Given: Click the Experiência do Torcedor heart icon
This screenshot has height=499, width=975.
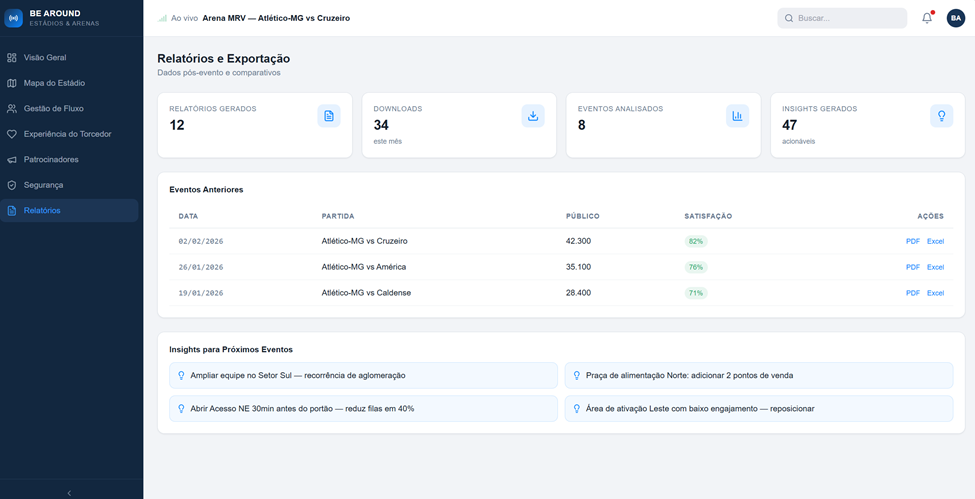Looking at the screenshot, I should (x=11, y=134).
